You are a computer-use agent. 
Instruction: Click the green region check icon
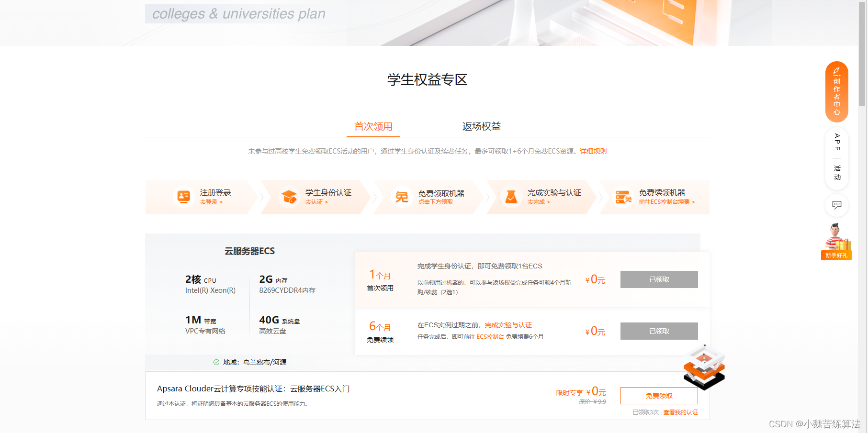coord(216,362)
